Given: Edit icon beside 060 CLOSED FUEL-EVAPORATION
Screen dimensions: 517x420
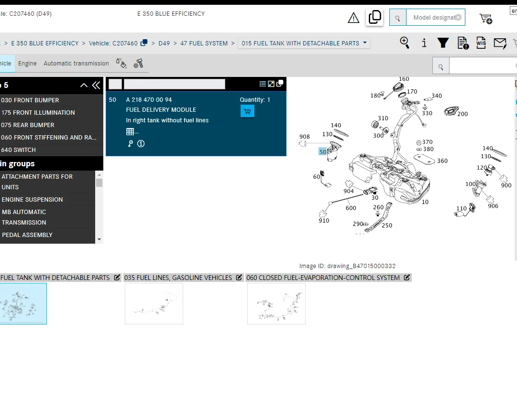Looking at the screenshot, I should click(x=407, y=278).
